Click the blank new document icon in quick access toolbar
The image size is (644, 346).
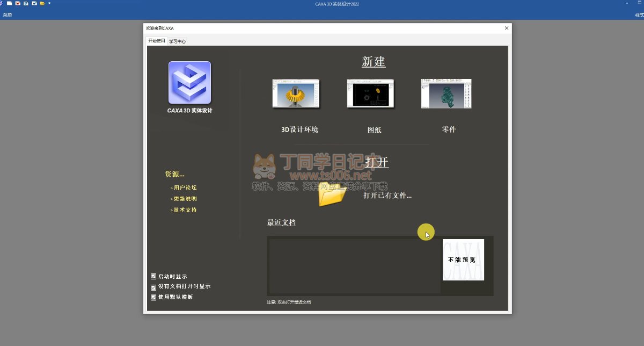[x=9, y=3]
